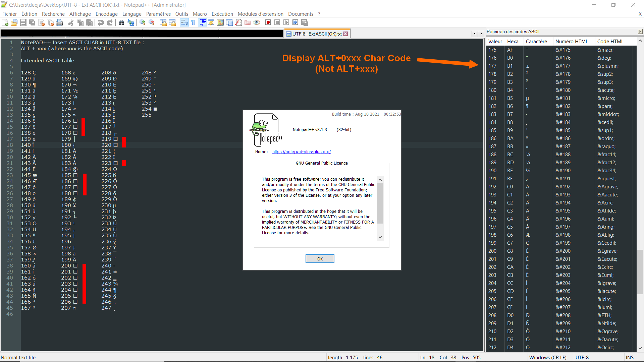This screenshot has width=644, height=362.
Task: Open the Recherche menu
Action: point(53,14)
